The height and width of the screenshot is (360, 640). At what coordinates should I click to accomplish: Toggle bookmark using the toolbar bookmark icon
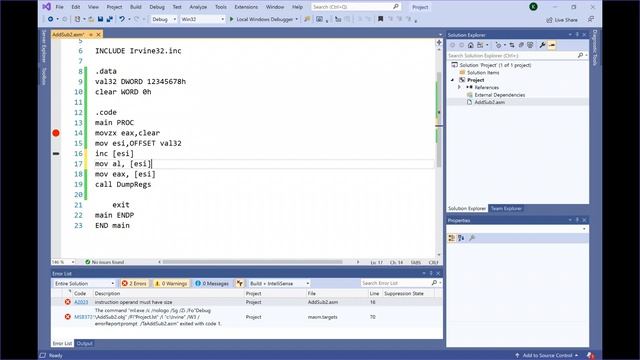pyautogui.click(x=380, y=19)
